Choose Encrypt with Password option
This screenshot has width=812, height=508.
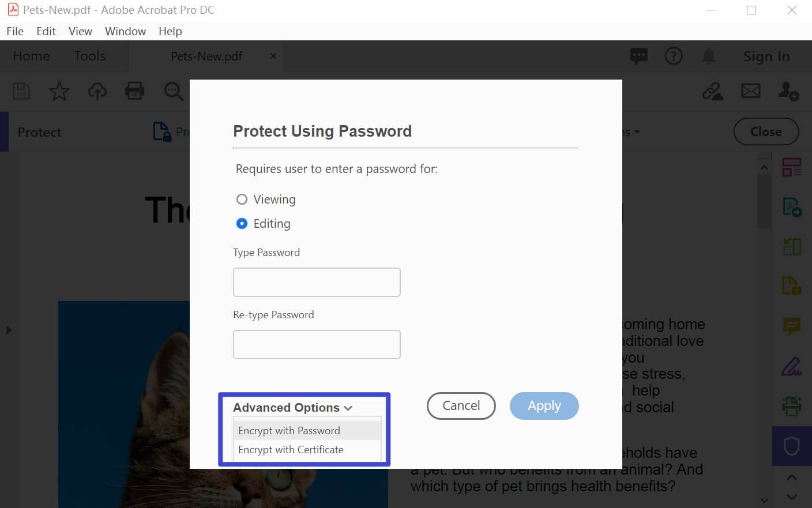click(x=307, y=431)
